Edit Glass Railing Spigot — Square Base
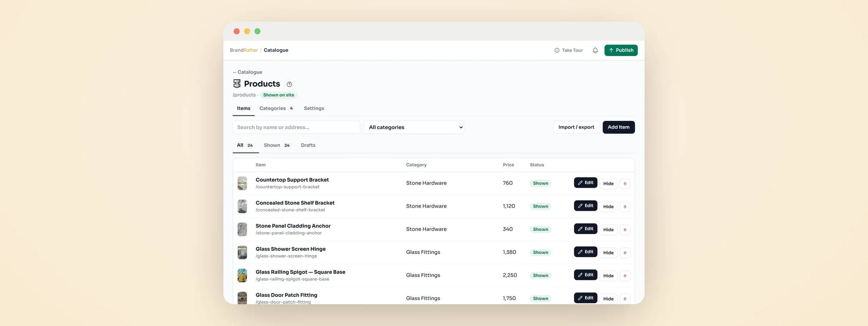The image size is (868, 326). pyautogui.click(x=586, y=275)
